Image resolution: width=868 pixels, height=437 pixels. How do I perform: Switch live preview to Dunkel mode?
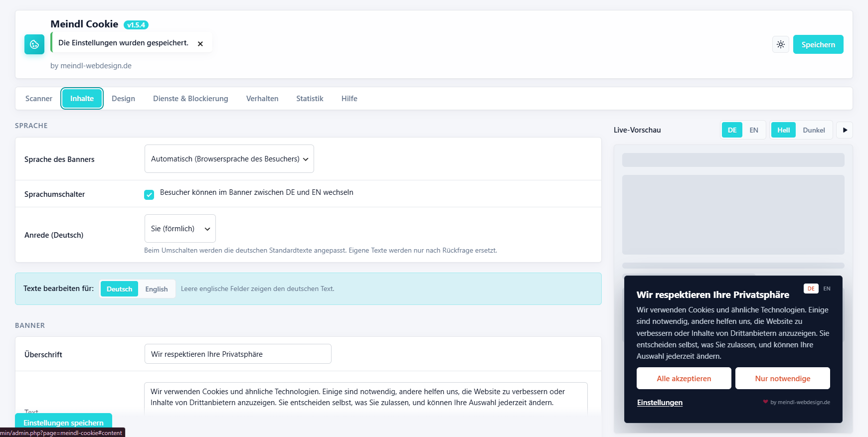tap(814, 130)
